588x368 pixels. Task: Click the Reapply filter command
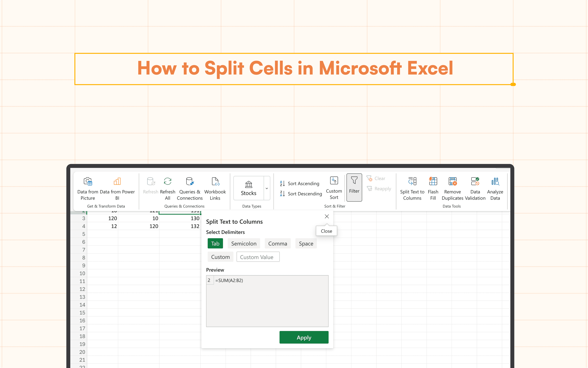[x=379, y=189]
